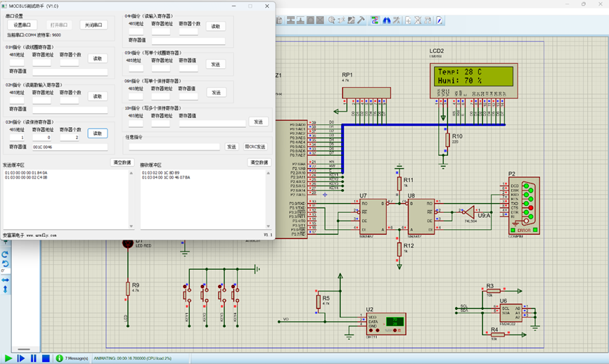Click the horizontal mirror flip icon

(x=5, y=280)
